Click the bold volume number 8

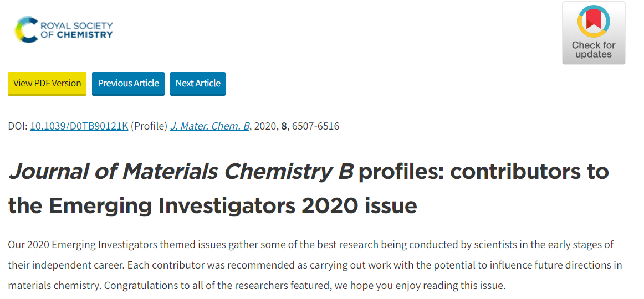[283, 126]
